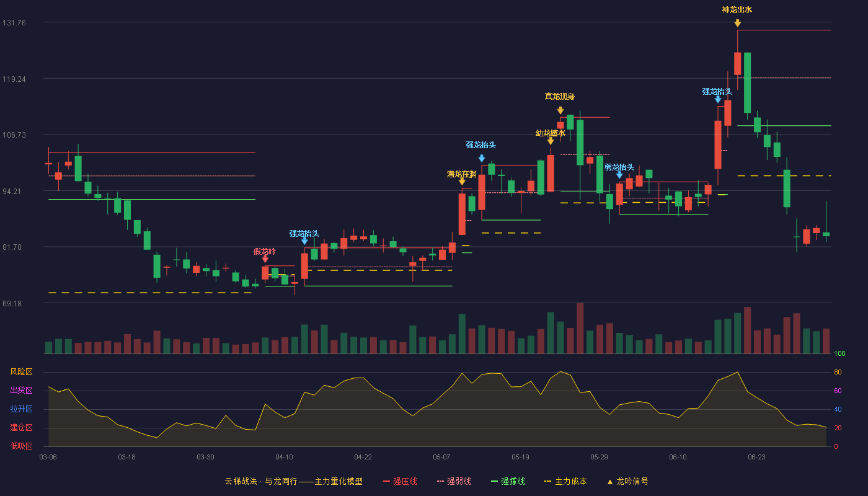Click the blue 40 indicator scale label
The width and height of the screenshot is (868, 496).
click(x=837, y=409)
